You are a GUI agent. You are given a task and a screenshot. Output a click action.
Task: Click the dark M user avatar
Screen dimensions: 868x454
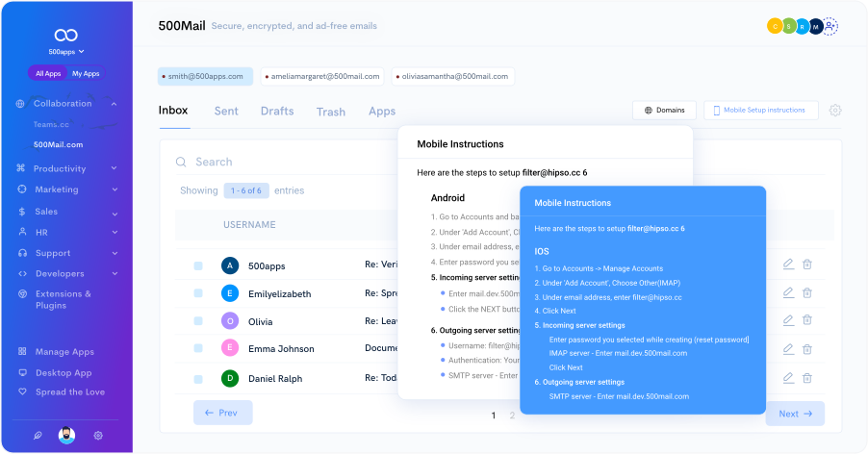point(815,26)
